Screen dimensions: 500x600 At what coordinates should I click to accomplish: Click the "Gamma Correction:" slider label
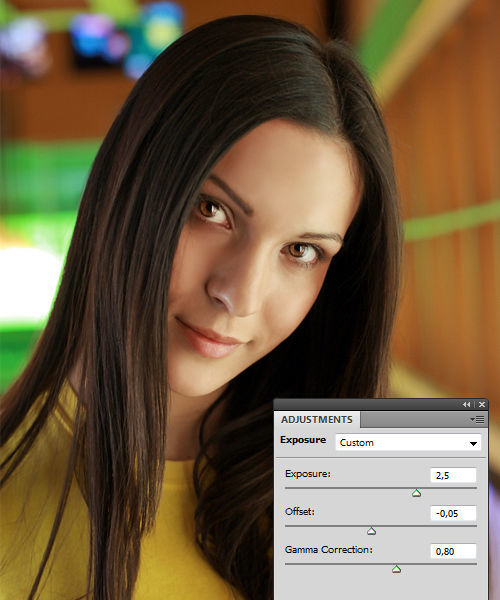pyautogui.click(x=329, y=549)
